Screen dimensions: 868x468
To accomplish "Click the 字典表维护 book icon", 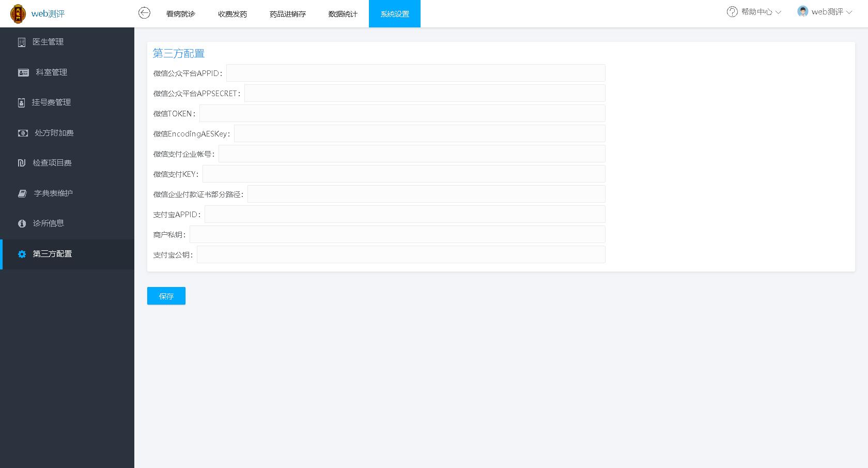I will coord(22,193).
